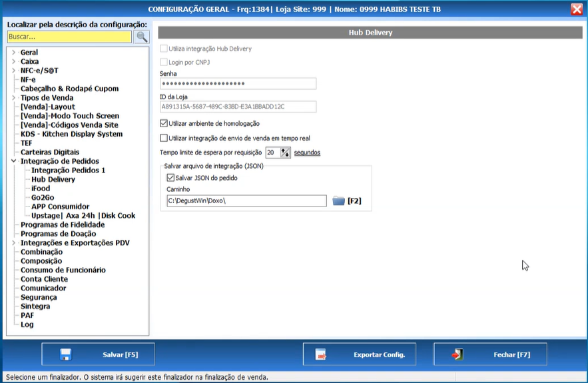Select [Venda]-Códigos Venda Site item
This screenshot has width=588, height=383.
(69, 125)
